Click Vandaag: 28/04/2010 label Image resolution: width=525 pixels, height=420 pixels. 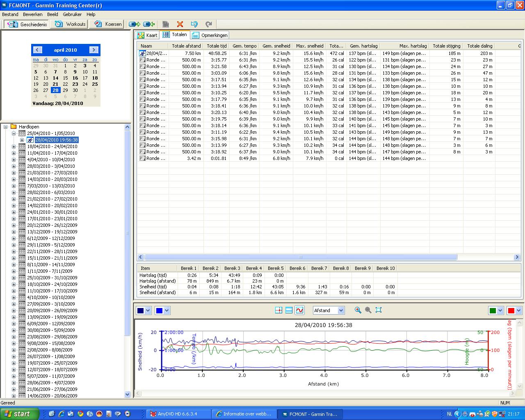pos(57,103)
